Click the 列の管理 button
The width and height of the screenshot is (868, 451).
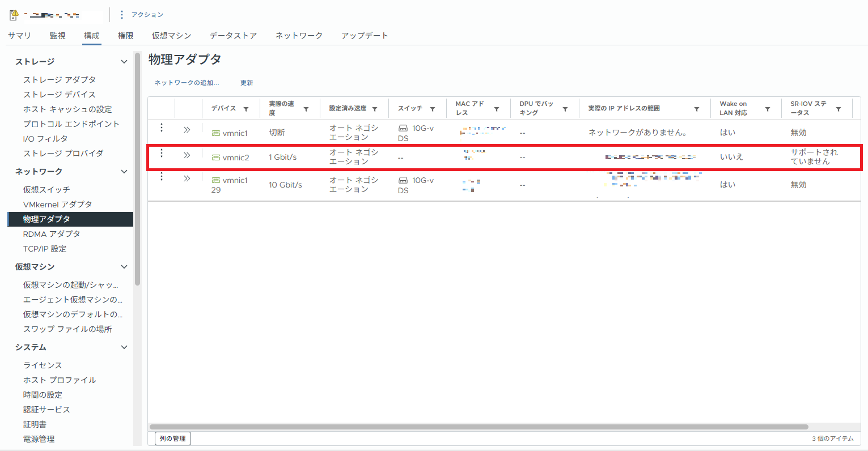[172, 438]
